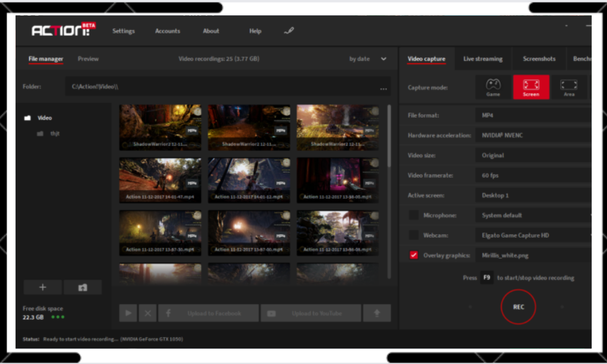
Task: Uncheck the Overlay graphics checkbox
Action: (414, 255)
